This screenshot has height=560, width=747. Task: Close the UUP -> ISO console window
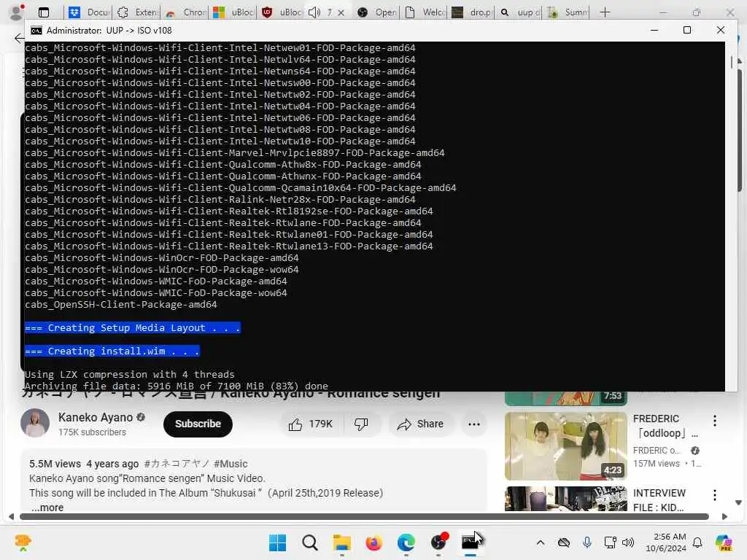coord(720,30)
